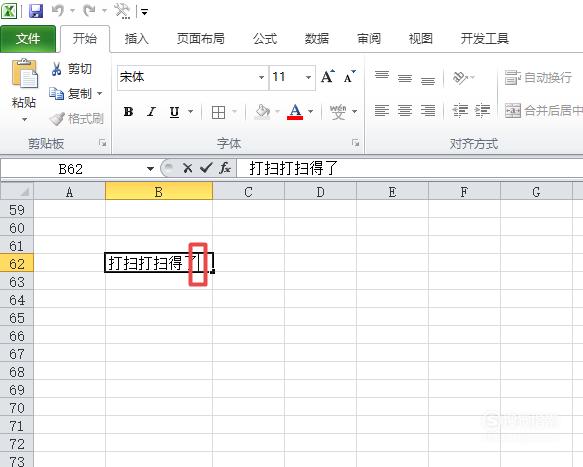583x467 pixels.
Task: Click the phonetic guide 文 icon
Action: [x=338, y=112]
